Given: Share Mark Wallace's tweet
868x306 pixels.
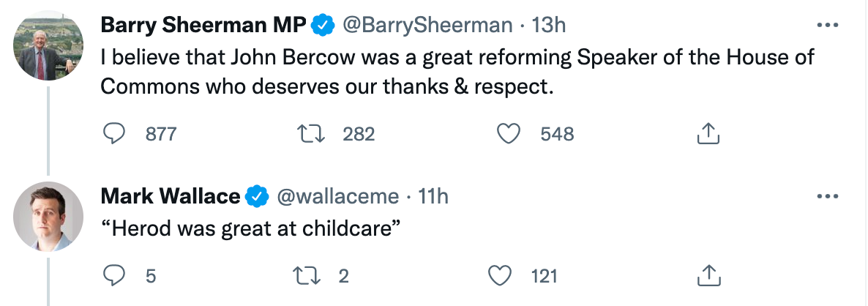Looking at the screenshot, I should click(706, 275).
